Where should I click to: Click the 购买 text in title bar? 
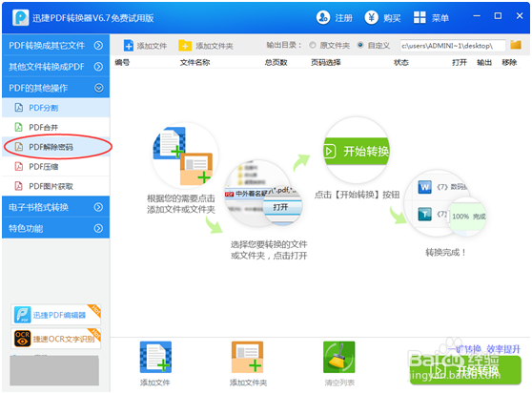pyautogui.click(x=392, y=17)
